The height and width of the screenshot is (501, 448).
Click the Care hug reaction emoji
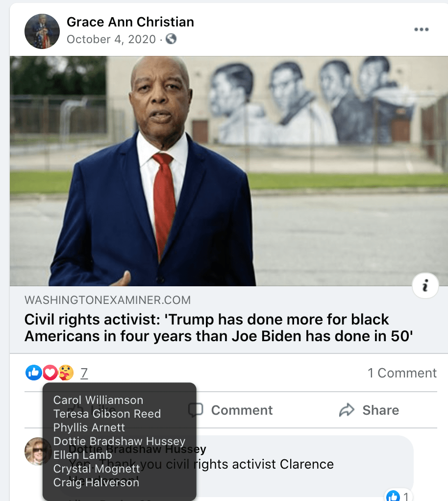pos(66,373)
